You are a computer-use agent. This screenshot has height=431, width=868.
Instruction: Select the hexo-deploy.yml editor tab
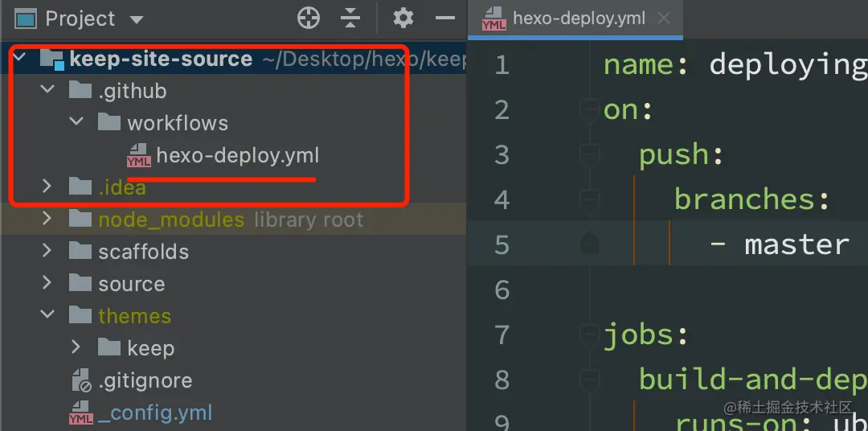click(575, 18)
